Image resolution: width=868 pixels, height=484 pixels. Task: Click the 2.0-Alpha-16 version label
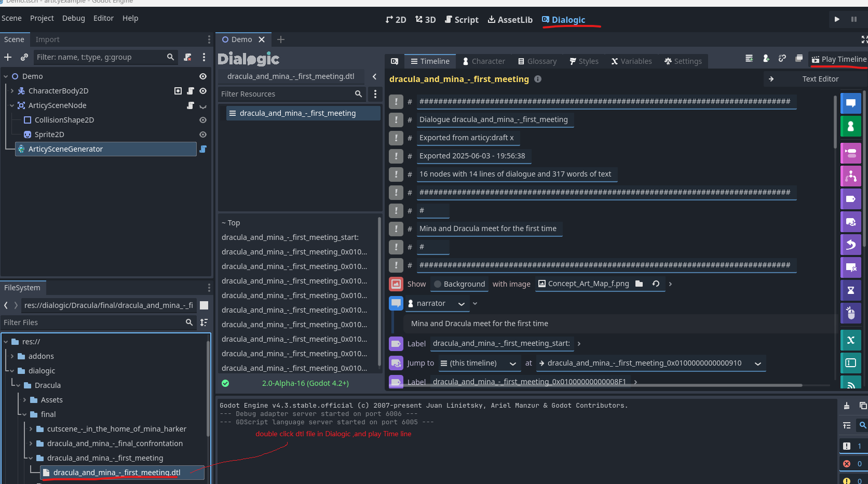tap(305, 383)
